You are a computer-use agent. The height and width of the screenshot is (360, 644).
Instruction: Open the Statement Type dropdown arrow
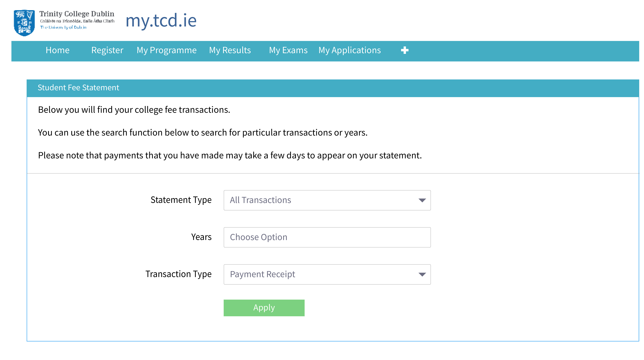click(422, 200)
